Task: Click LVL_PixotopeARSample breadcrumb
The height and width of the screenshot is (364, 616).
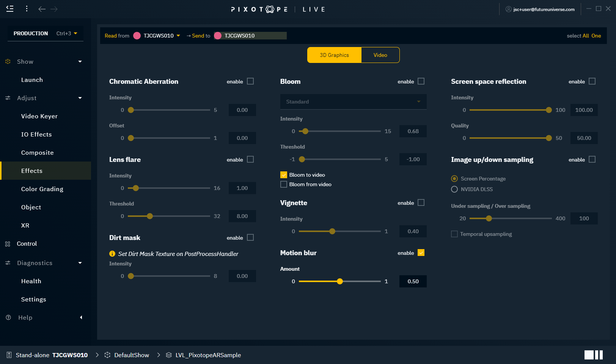Action: click(208, 355)
